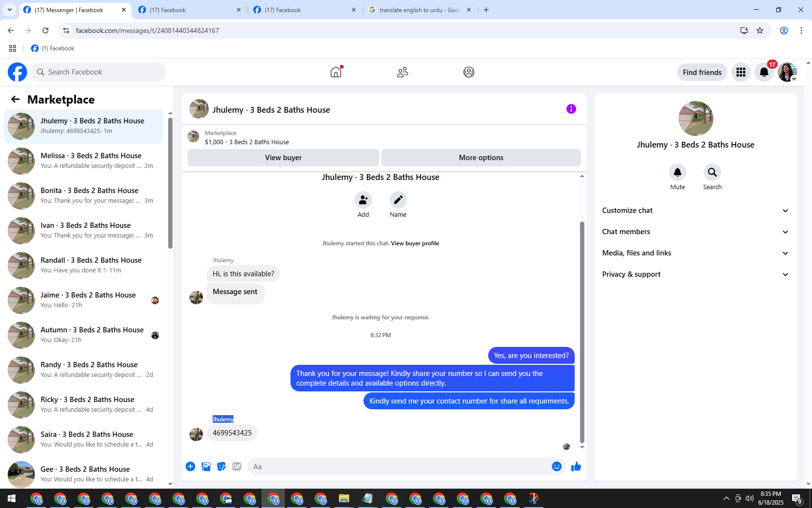Choose a sticker in composer
The image size is (812, 508).
tap(221, 466)
